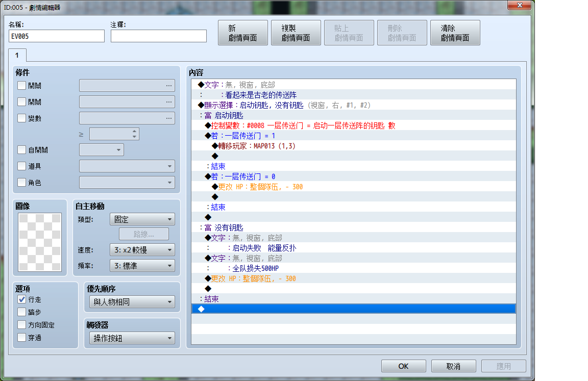
Task: Enable the 變數 condition checkbox
Action: tap(22, 118)
